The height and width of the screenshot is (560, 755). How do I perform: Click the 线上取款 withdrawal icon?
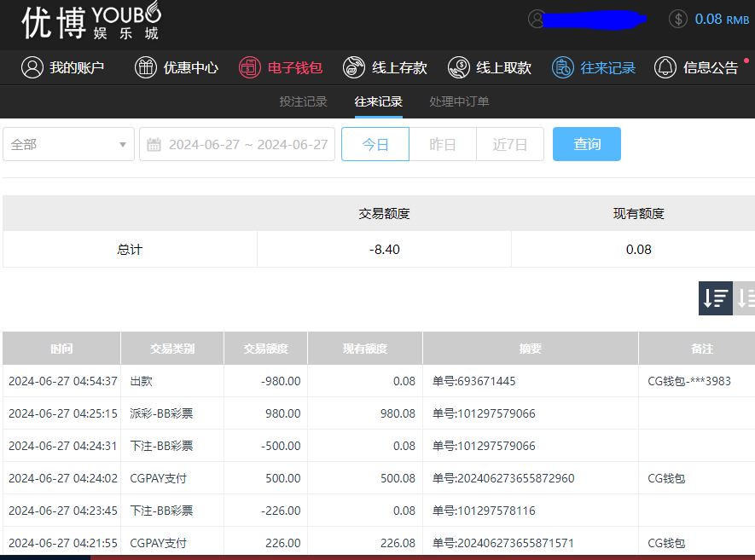click(458, 67)
